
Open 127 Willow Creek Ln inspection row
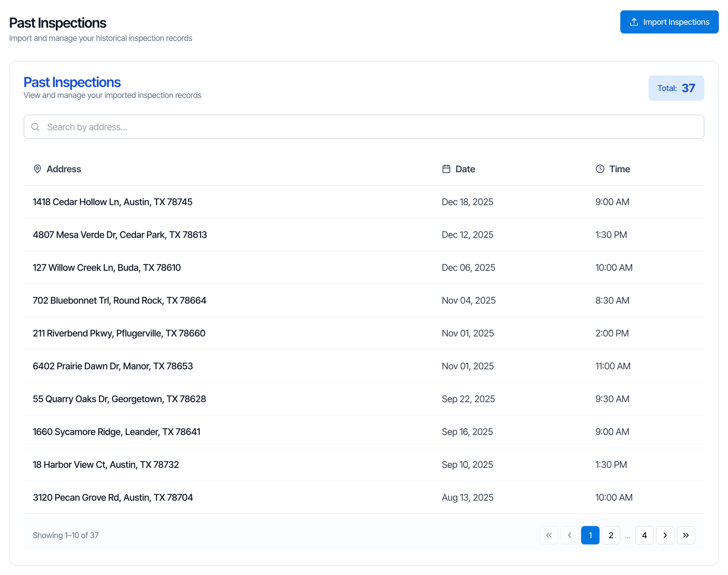pos(364,267)
